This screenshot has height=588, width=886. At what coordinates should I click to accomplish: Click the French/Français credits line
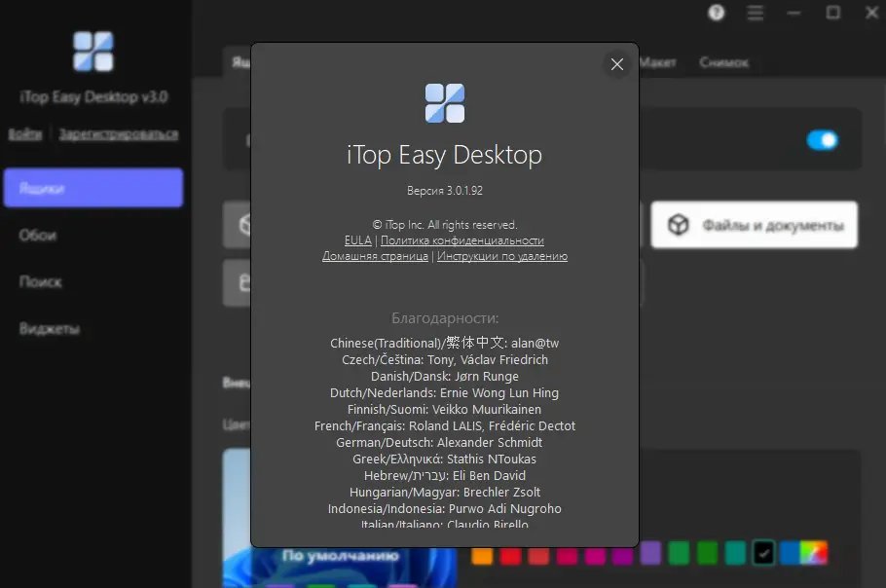[445, 426]
